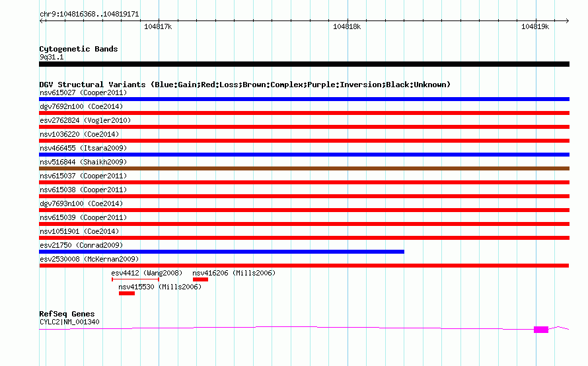Image resolution: width=588 pixels, height=366 pixels.
Task: Click the nsv1036220 (Coe2014) variant label
Action: coord(79,134)
